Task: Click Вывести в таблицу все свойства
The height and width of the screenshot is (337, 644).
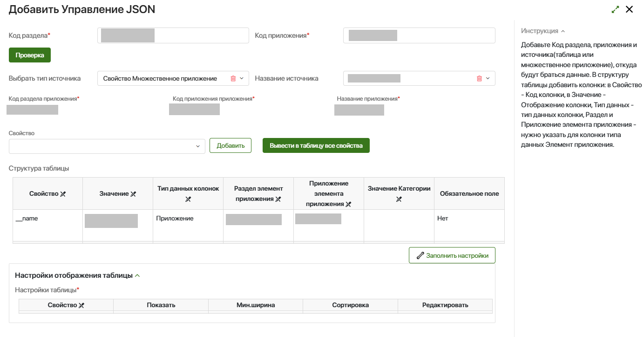Action: (x=316, y=145)
